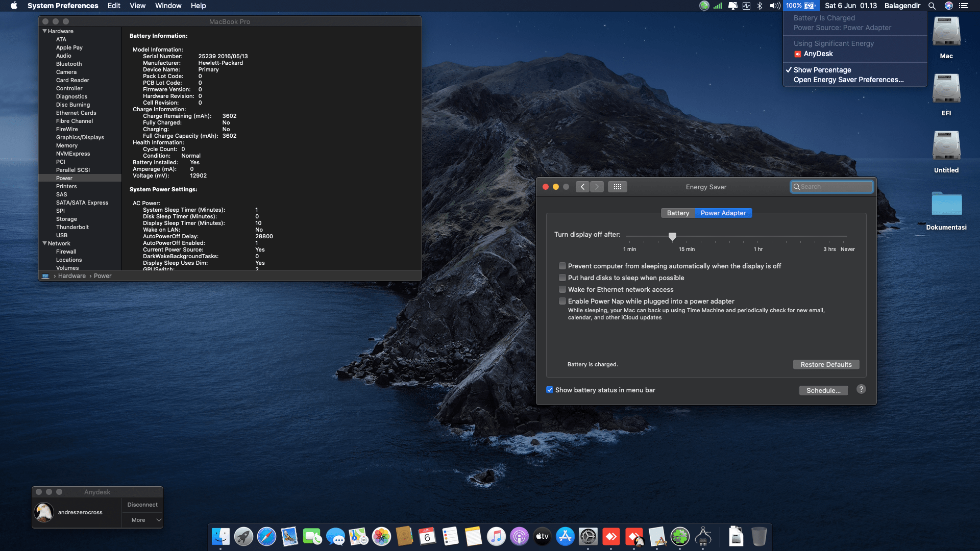Screen dimensions: 980x551
Task: Click the Bluetooth icon in menu bar
Action: tap(759, 6)
